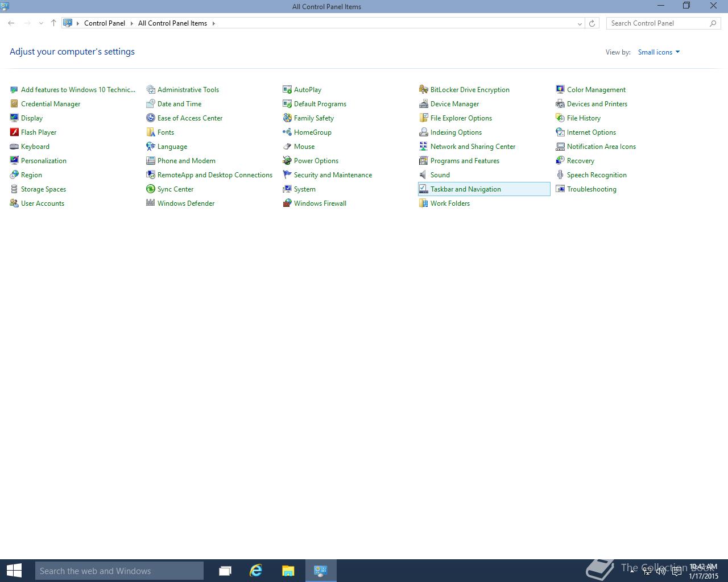Open the Personalization icon
The width and height of the screenshot is (728, 582).
(x=14, y=160)
